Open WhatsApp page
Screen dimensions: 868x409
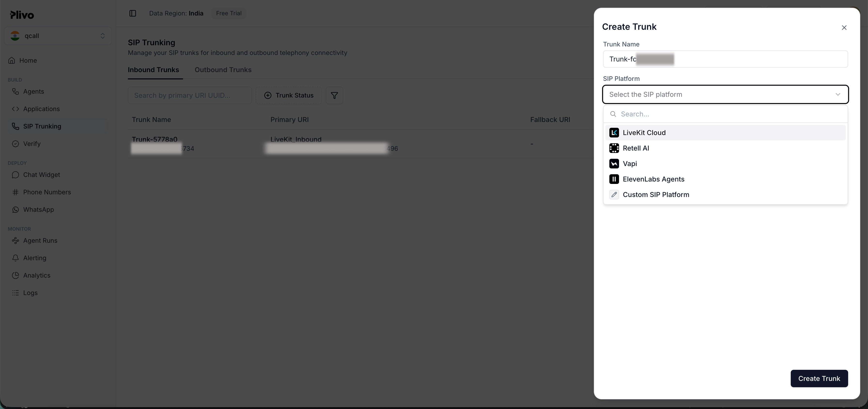point(57,210)
